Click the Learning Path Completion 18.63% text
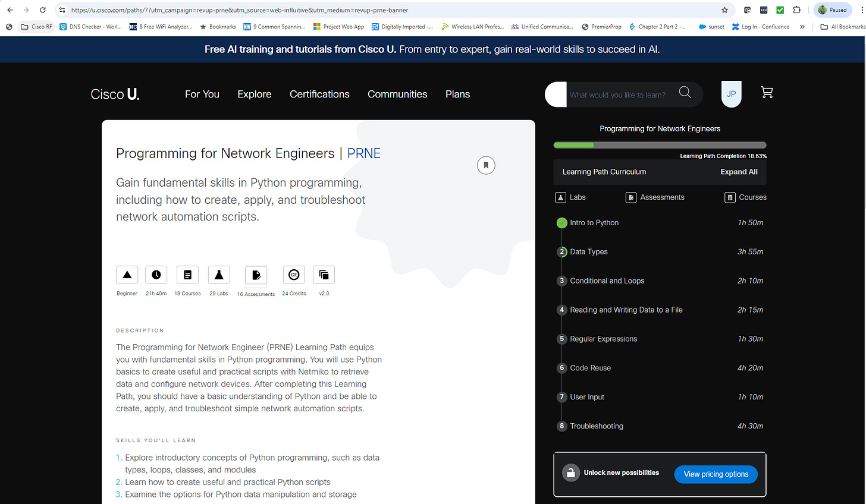Screen dimensions: 866x504 point(723,156)
